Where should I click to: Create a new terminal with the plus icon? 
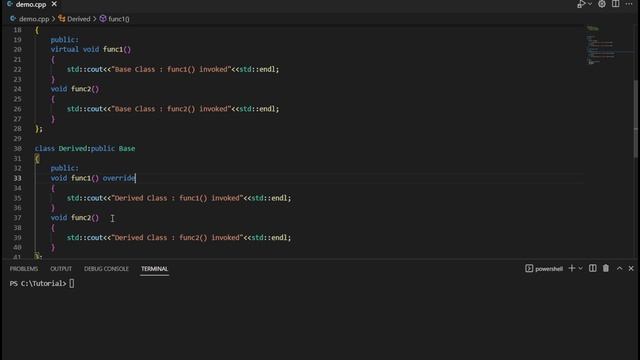[571, 268]
